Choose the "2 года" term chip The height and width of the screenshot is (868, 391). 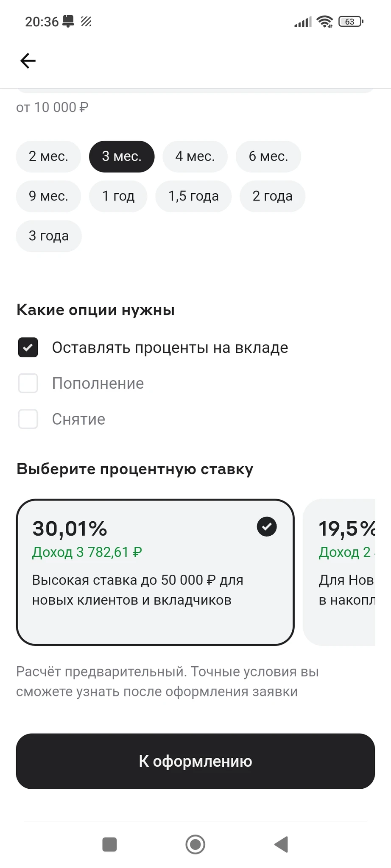pos(272,196)
